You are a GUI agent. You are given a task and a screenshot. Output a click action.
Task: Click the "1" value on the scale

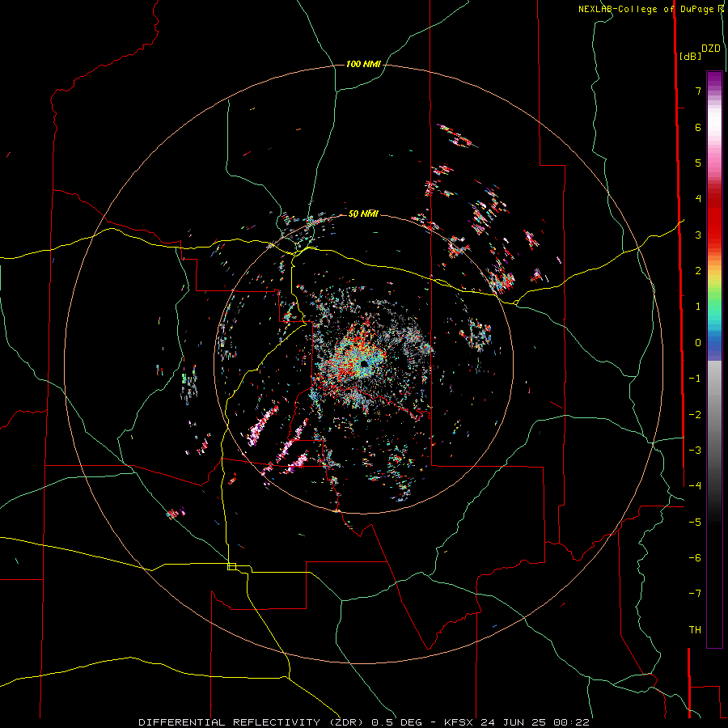[x=698, y=307]
